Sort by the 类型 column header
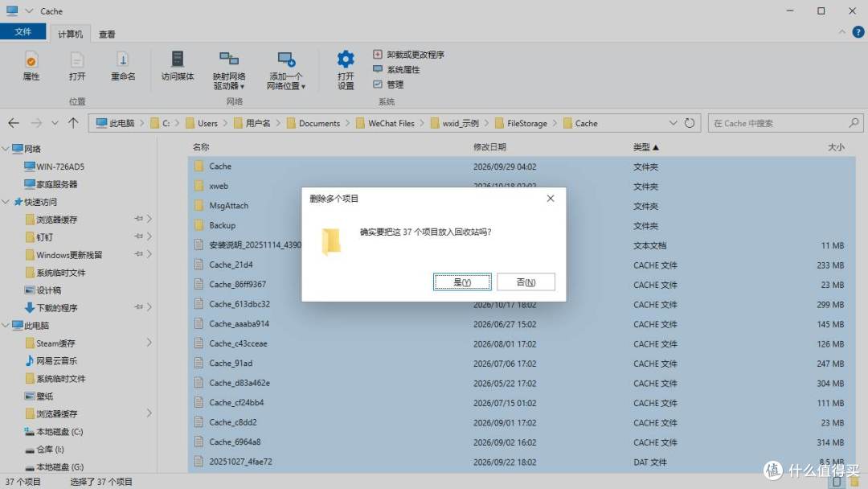 tap(645, 146)
